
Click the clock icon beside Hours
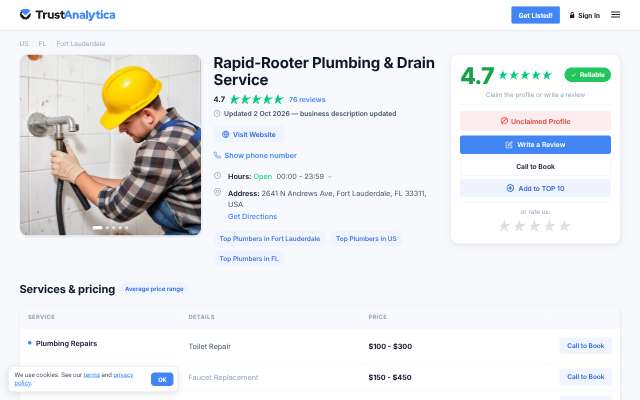(x=218, y=176)
